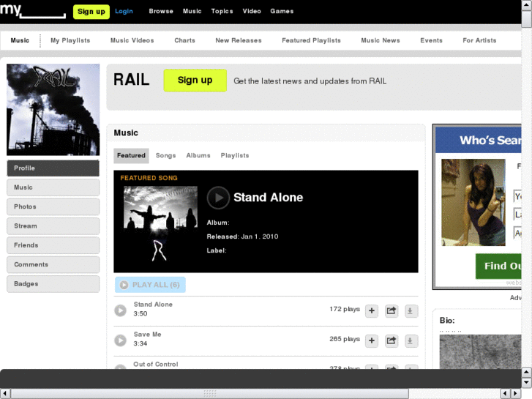This screenshot has width=532, height=399.
Task: Click the yellow Sign up button in header
Action: (91, 12)
